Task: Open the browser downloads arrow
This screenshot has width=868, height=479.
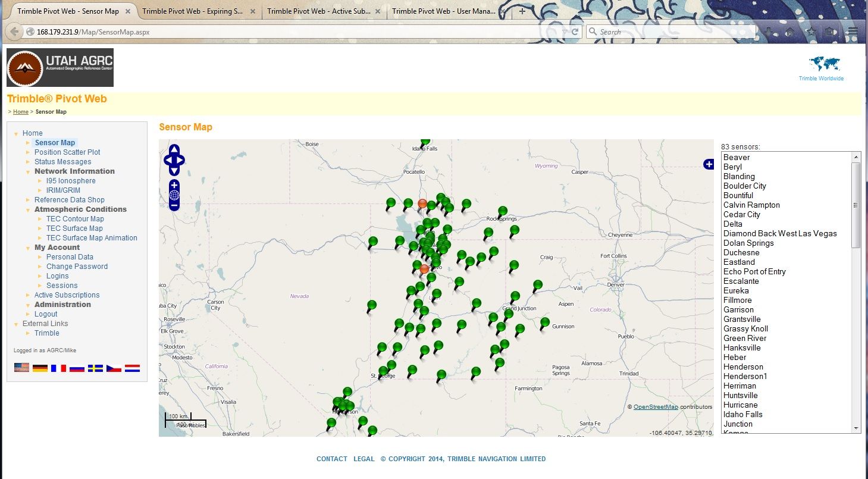Action: point(769,32)
